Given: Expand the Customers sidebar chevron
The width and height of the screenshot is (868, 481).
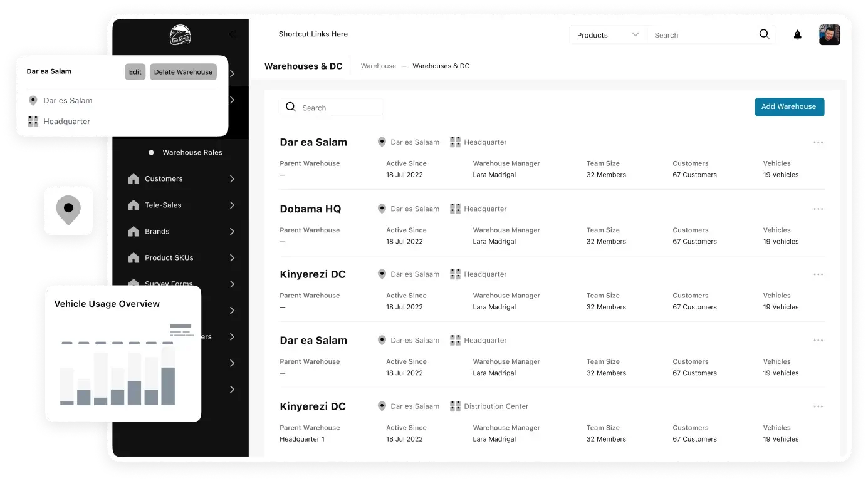Looking at the screenshot, I should pos(232,179).
